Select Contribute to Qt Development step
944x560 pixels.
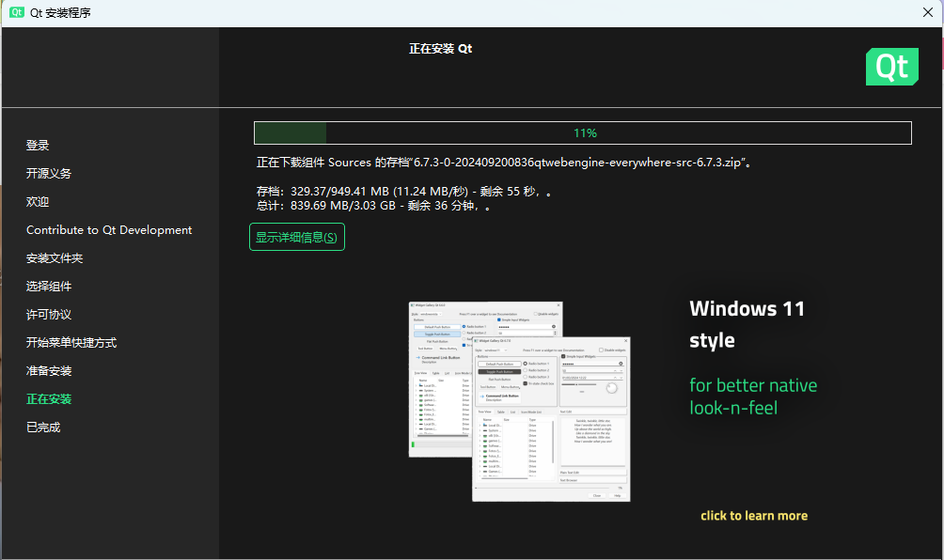click(x=109, y=230)
